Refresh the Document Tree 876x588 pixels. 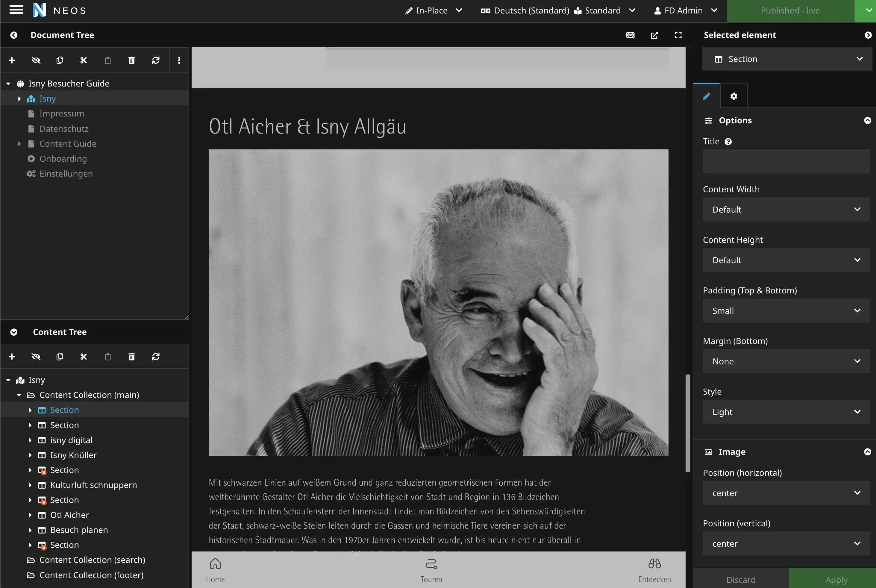156,60
